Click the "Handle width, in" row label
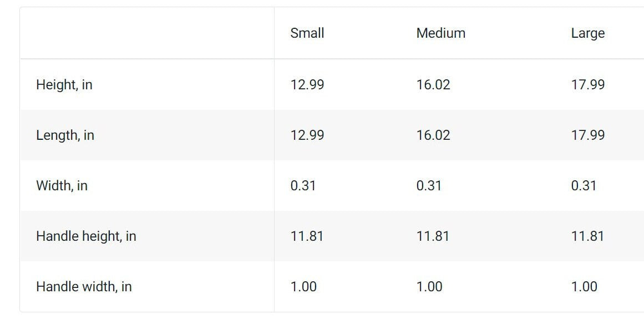Viewport: 644px width, 334px height. coord(84,287)
